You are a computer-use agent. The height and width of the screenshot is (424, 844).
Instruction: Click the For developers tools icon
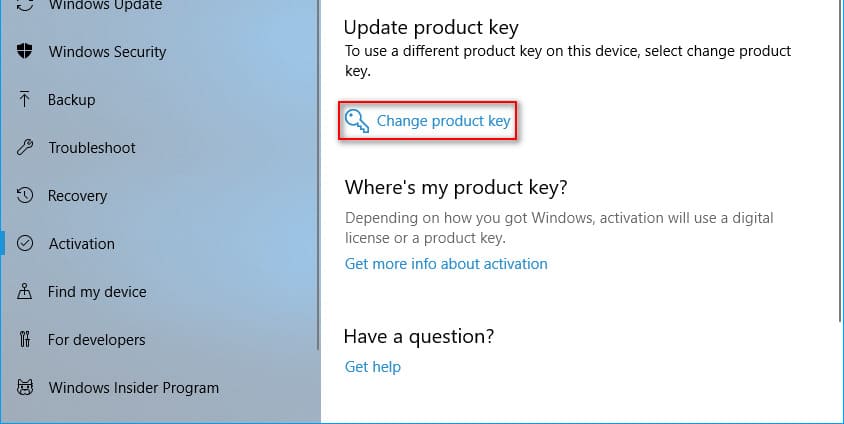coord(26,340)
